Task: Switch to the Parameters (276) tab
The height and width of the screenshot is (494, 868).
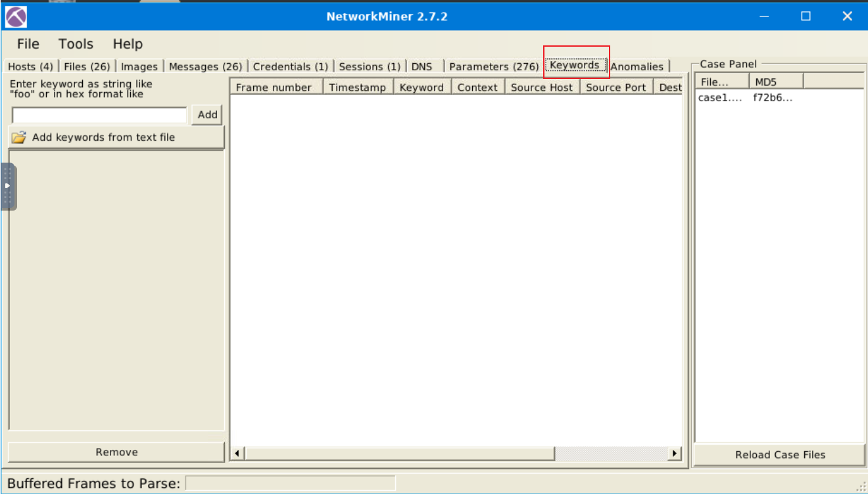Action: click(x=494, y=66)
